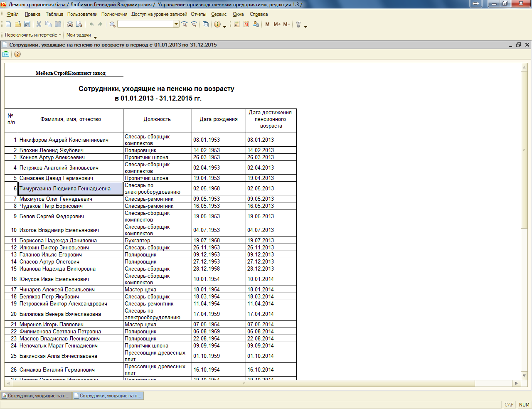This screenshot has width=532, height=409.
Task: Open the Справка menu
Action: 259,14
